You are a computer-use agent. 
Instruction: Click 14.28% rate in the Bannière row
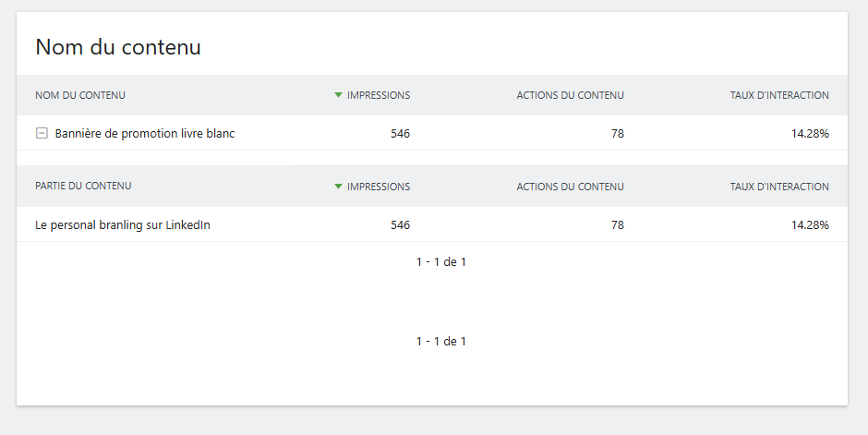point(810,133)
